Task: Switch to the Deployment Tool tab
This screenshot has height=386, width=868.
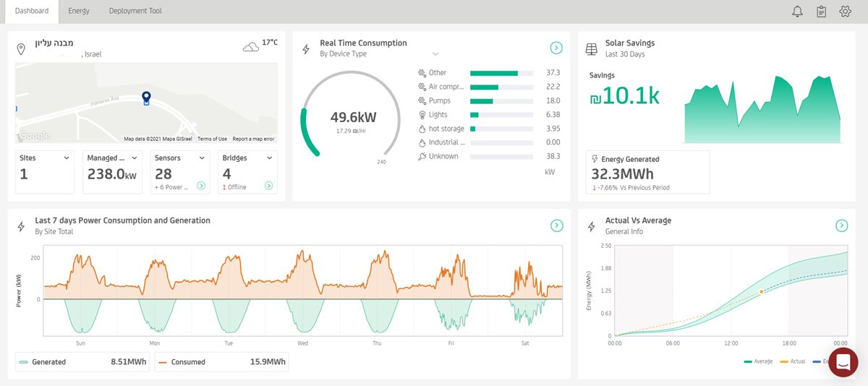Action: coord(135,11)
